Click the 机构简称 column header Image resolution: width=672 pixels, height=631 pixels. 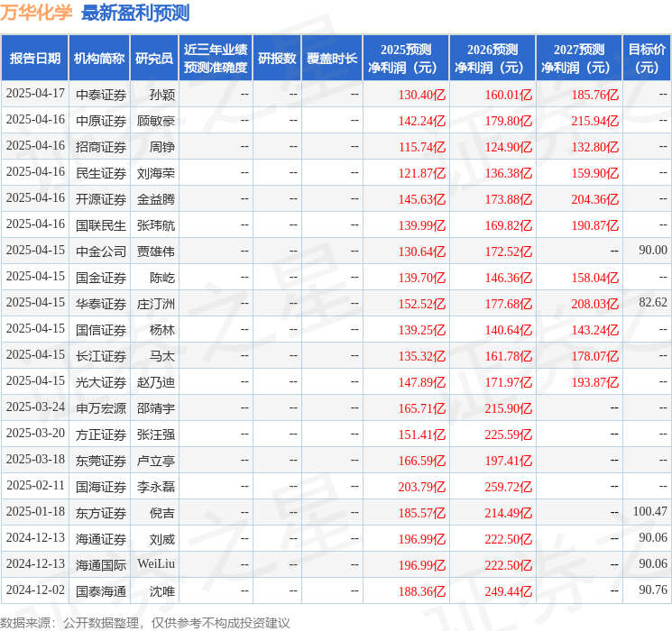pos(99,59)
